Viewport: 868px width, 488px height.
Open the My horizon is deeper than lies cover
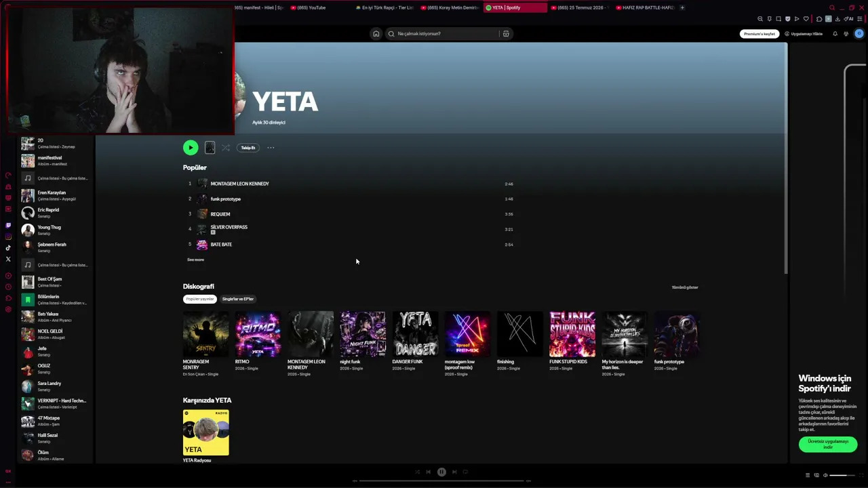(x=625, y=334)
